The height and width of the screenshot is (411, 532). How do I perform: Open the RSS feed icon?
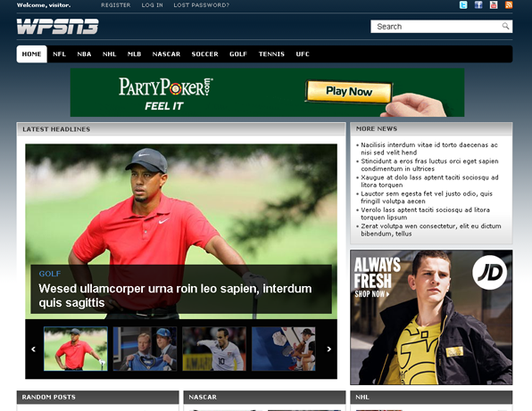509,4
